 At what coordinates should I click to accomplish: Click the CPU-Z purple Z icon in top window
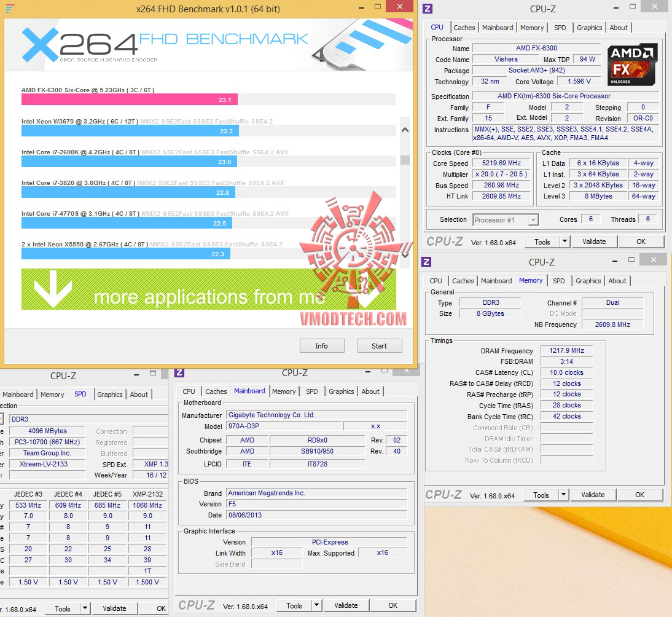pyautogui.click(x=428, y=8)
